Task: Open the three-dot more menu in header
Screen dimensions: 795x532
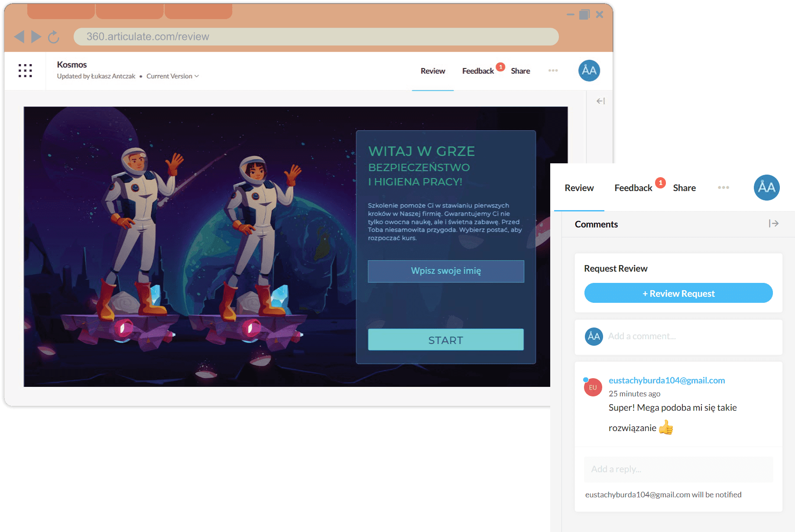Action: point(553,71)
